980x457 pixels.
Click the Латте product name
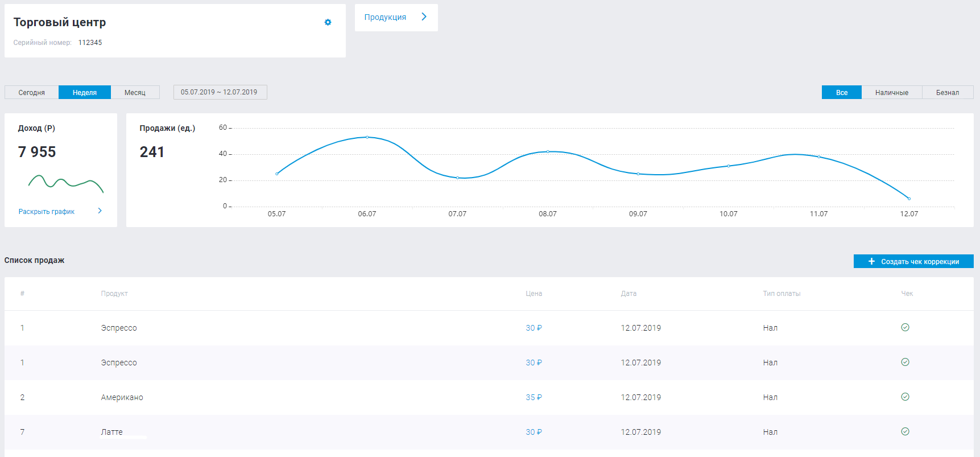[111, 432]
